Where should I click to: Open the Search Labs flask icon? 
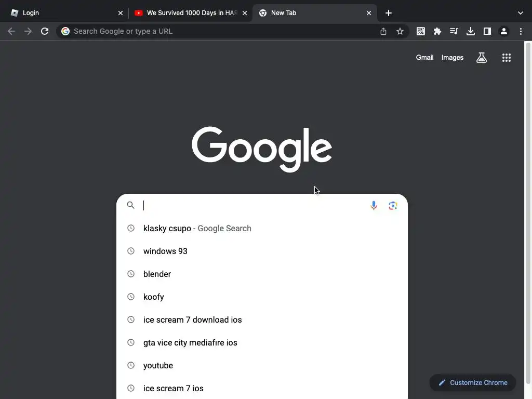[482, 58]
